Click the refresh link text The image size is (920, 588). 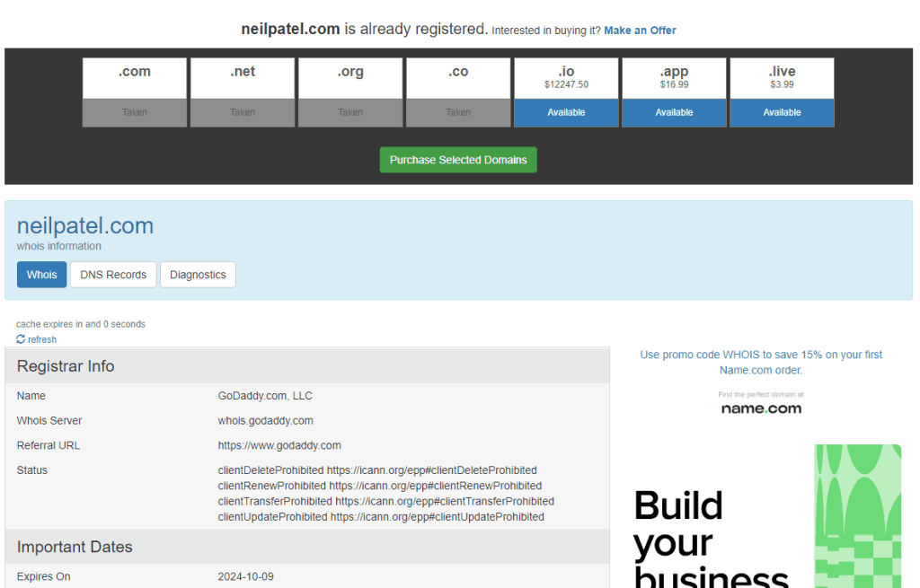click(x=42, y=339)
